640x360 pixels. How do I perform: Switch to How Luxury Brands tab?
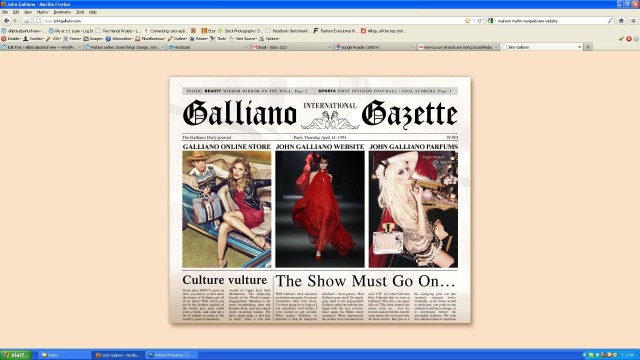[458, 47]
